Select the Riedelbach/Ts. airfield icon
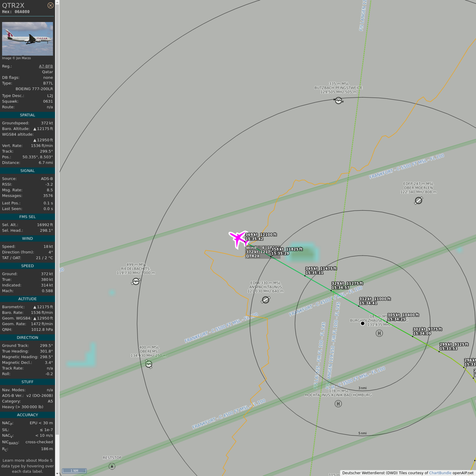Image resolution: width=476 pixels, height=476 pixels. (x=136, y=282)
